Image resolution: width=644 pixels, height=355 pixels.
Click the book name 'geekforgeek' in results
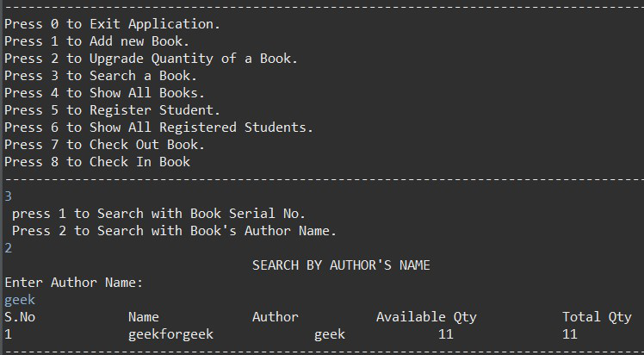coord(170,335)
